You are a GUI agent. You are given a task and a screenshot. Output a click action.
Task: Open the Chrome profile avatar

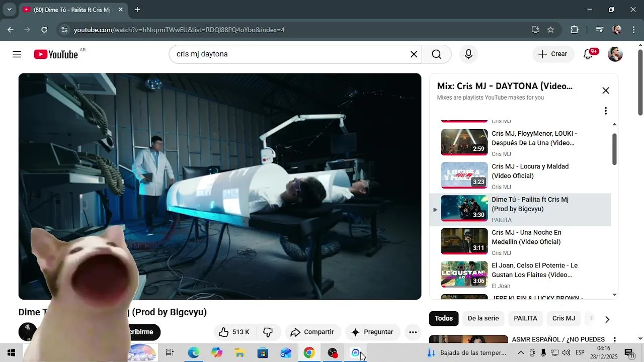pyautogui.click(x=617, y=30)
